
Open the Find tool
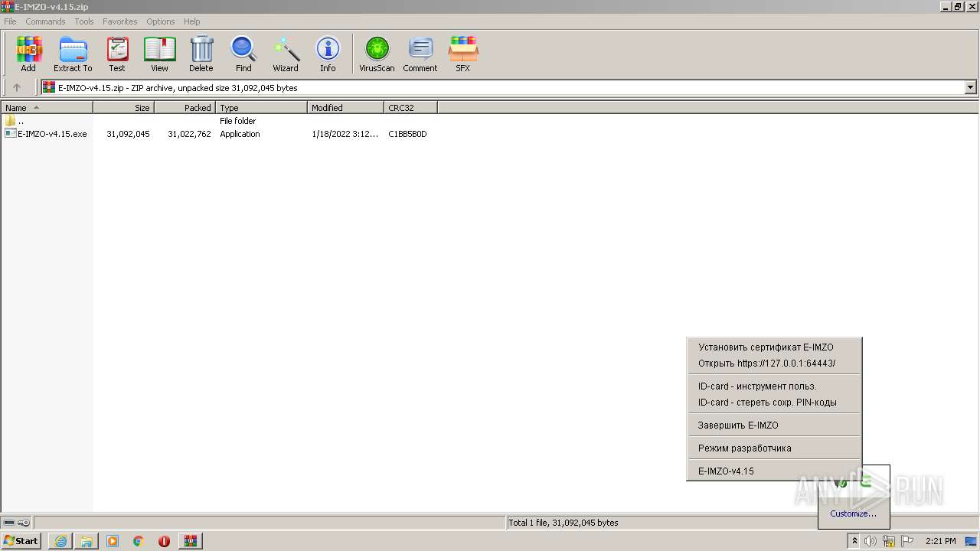[243, 54]
